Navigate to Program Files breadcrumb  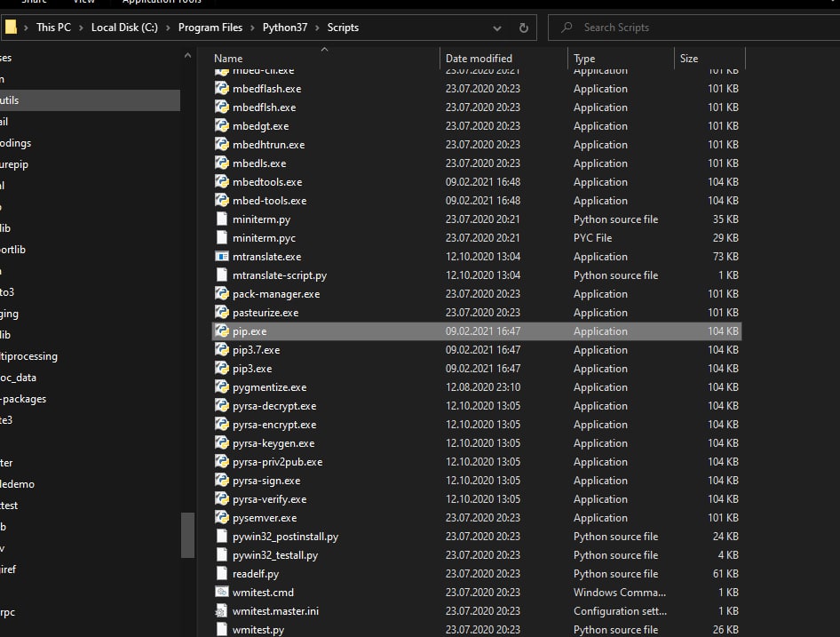point(210,28)
